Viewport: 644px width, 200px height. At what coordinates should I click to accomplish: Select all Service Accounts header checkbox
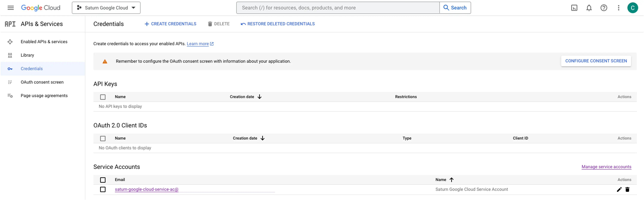pos(103,180)
